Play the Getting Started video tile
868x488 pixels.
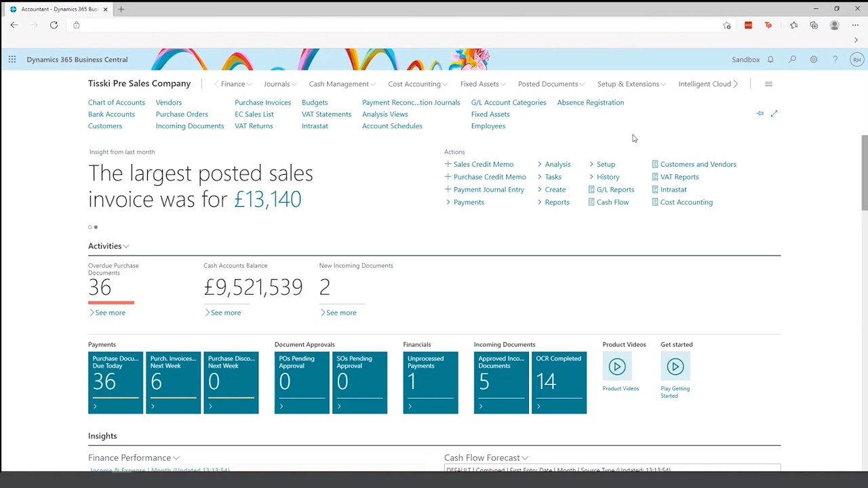pos(675,367)
